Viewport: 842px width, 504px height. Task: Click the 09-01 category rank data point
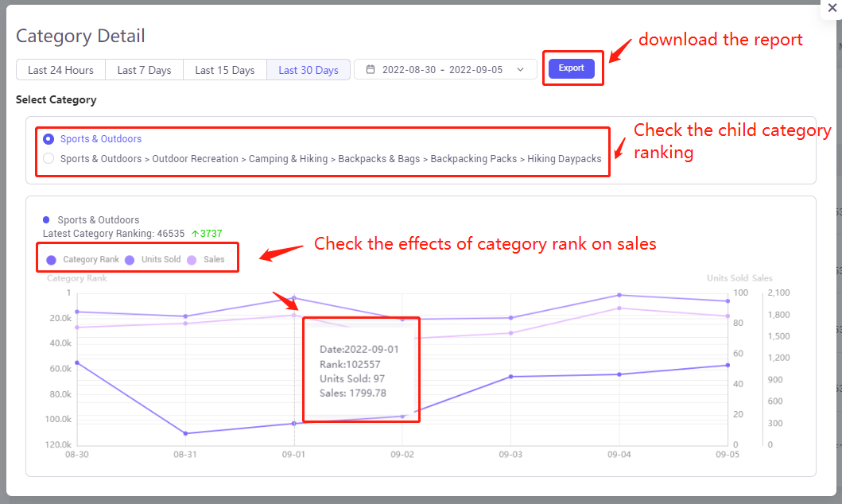click(x=293, y=424)
